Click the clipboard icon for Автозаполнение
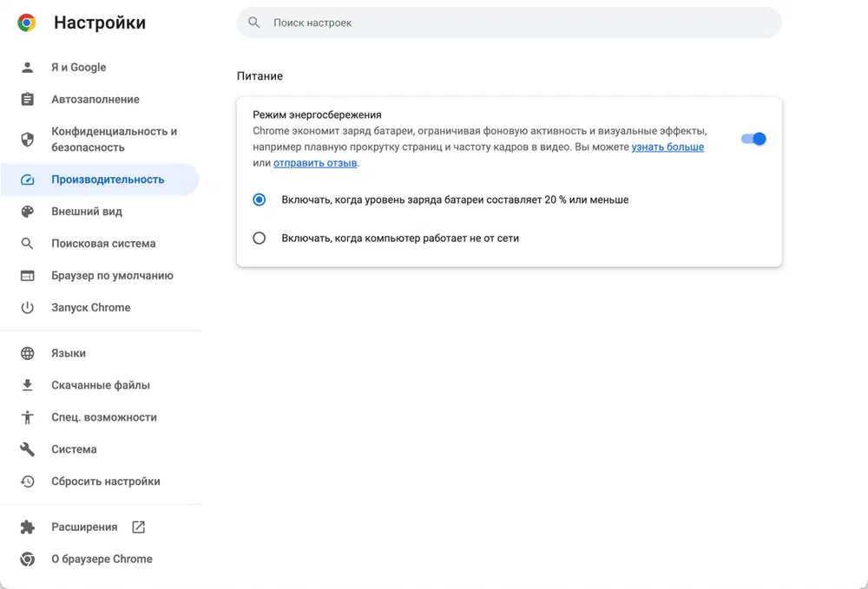 (x=28, y=100)
